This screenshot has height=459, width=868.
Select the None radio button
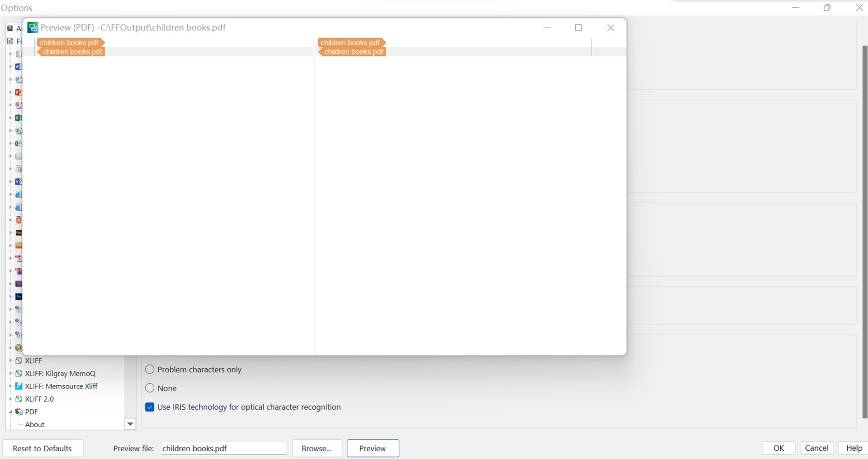point(149,388)
